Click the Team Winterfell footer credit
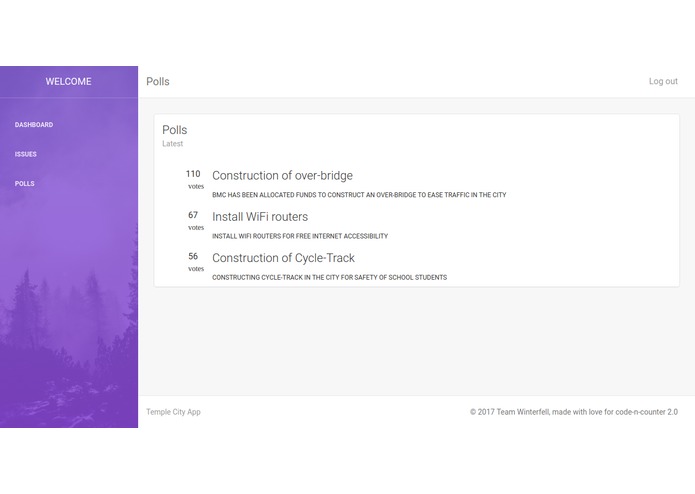The height and width of the screenshot is (494, 695). point(574,412)
